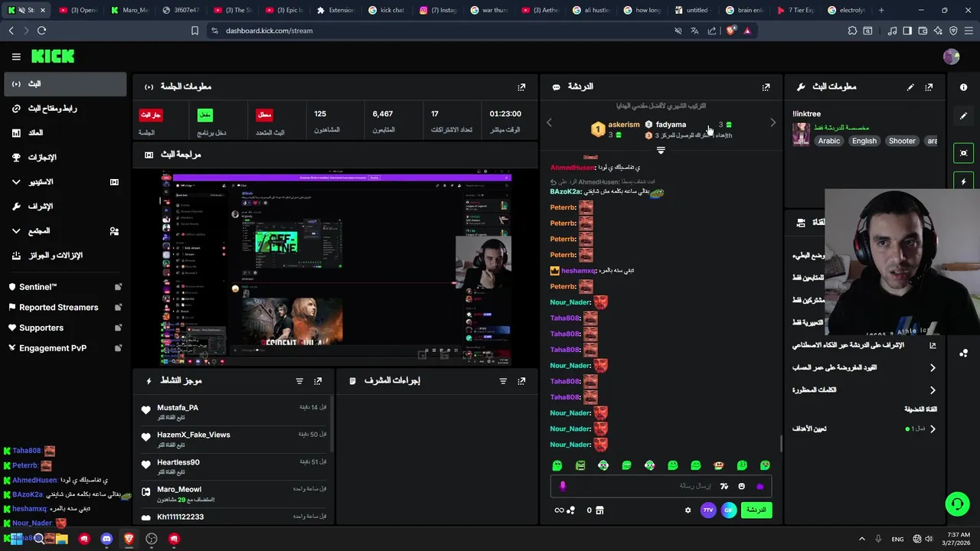Open the GIF picker button
This screenshot has height=551, width=980.
pyautogui.click(x=729, y=510)
